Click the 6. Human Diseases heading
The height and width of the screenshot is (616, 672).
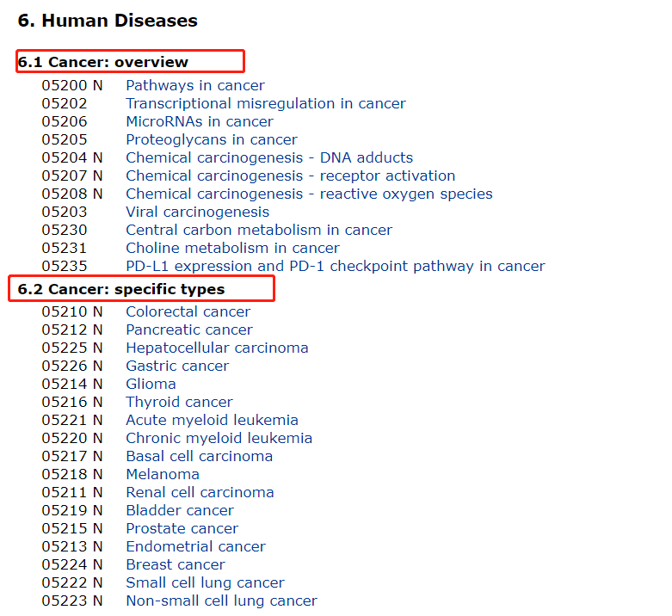(108, 21)
